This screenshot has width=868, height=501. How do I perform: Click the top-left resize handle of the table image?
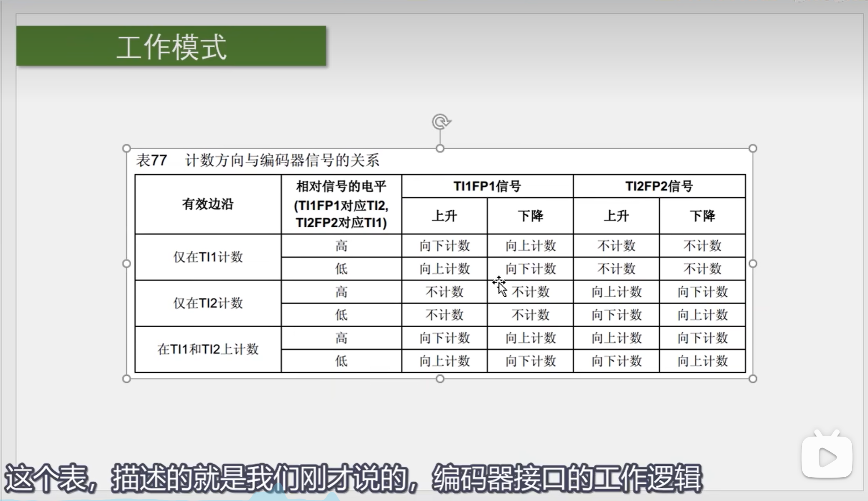(x=127, y=148)
